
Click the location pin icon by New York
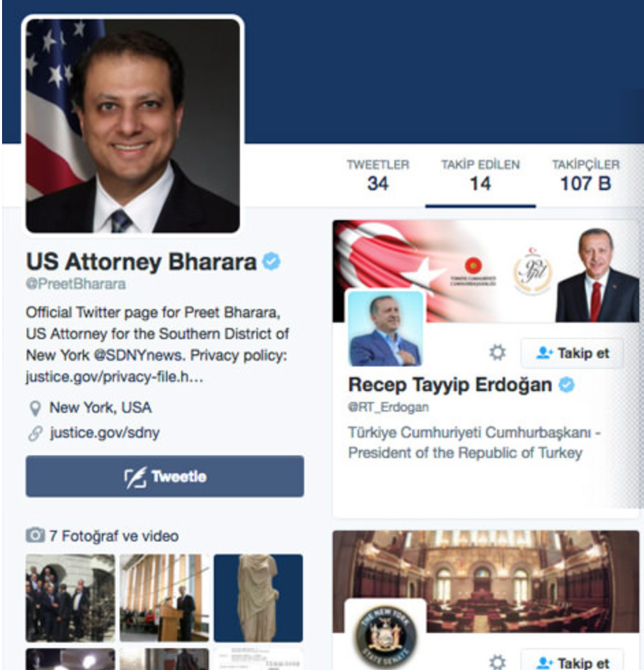click(35, 409)
